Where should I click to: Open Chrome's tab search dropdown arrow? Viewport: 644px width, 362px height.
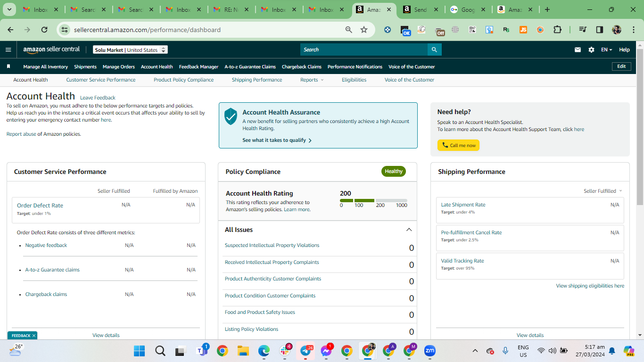click(9, 9)
